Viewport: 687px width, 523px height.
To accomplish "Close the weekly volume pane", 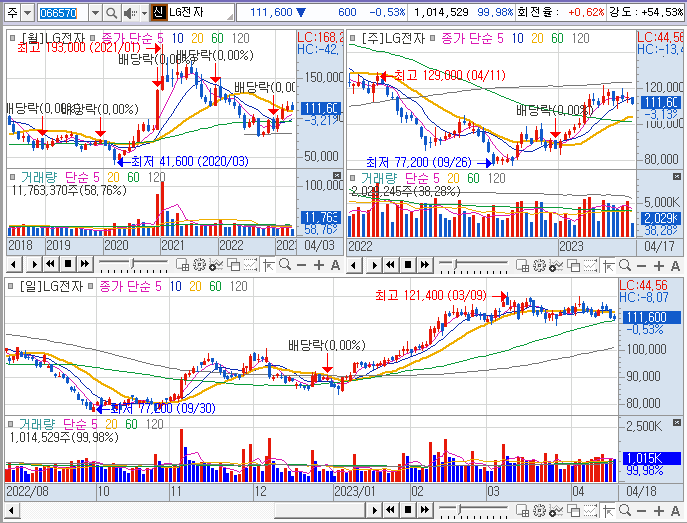I will click(x=677, y=176).
